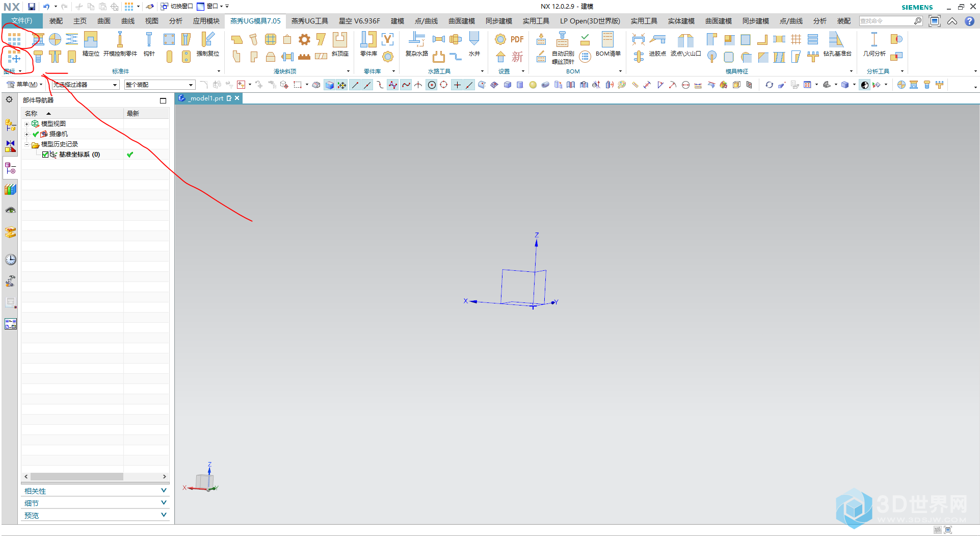980x536 pixels.
Task: Open the BOM清单 list tool
Action: 608,44
